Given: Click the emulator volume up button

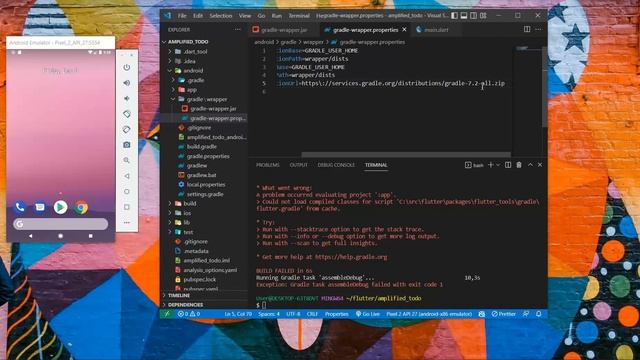Looking at the screenshot, I should tap(127, 83).
